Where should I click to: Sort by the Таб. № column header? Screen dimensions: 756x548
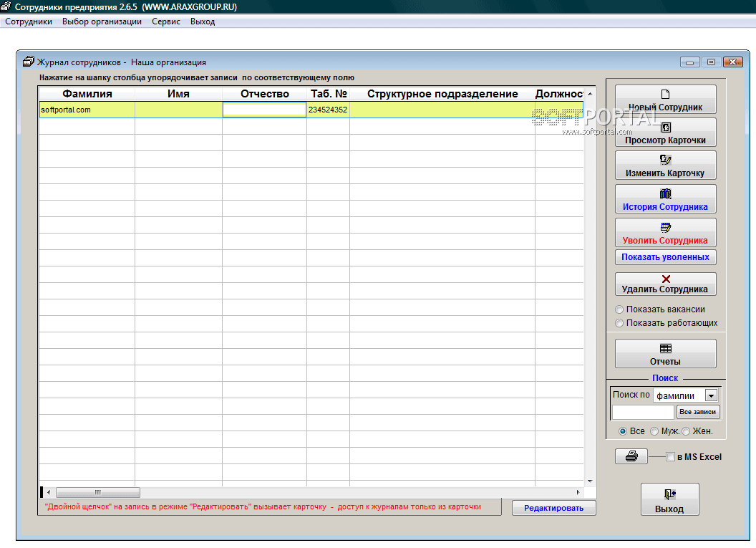tap(329, 94)
